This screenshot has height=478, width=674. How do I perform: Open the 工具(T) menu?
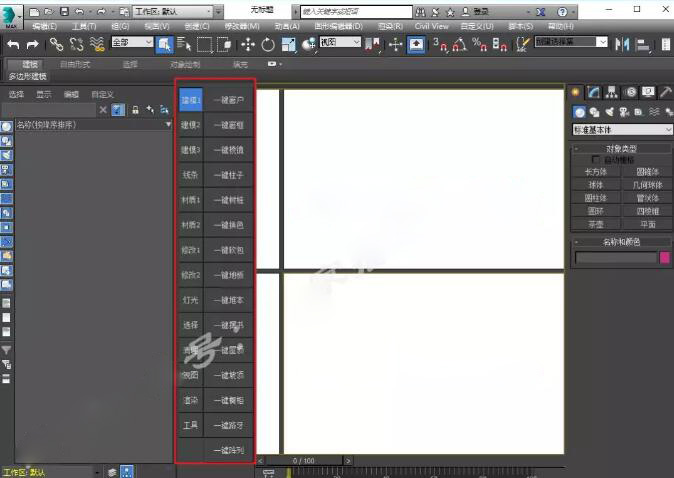84,26
